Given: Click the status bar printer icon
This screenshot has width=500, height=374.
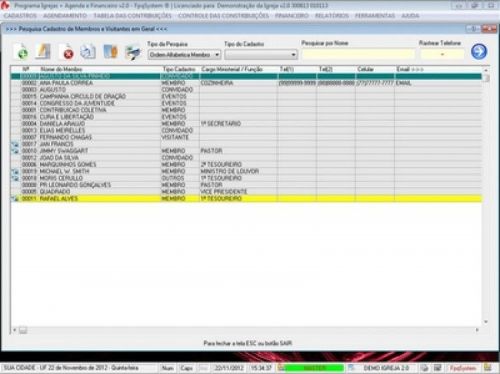Looking at the screenshot, I should pos(424,368).
